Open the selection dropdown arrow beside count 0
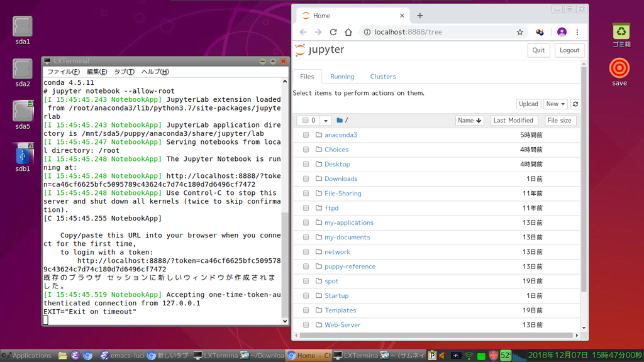The width and height of the screenshot is (644, 362). (325, 120)
